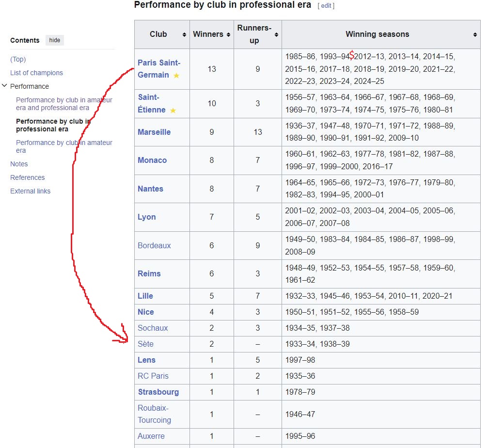The image size is (488, 448).
Task: Open the Monaco club page
Action: pos(152,160)
